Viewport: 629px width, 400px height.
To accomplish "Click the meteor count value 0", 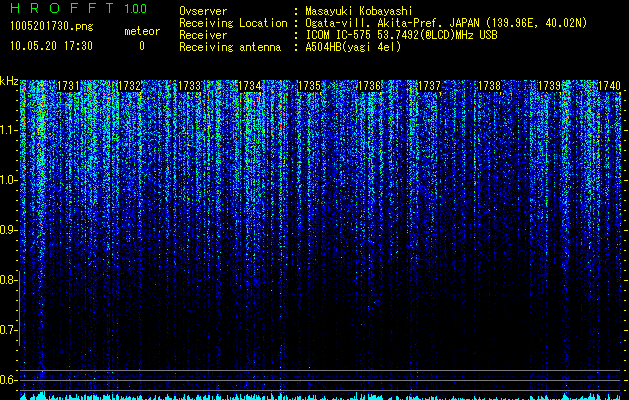I will coord(142,46).
